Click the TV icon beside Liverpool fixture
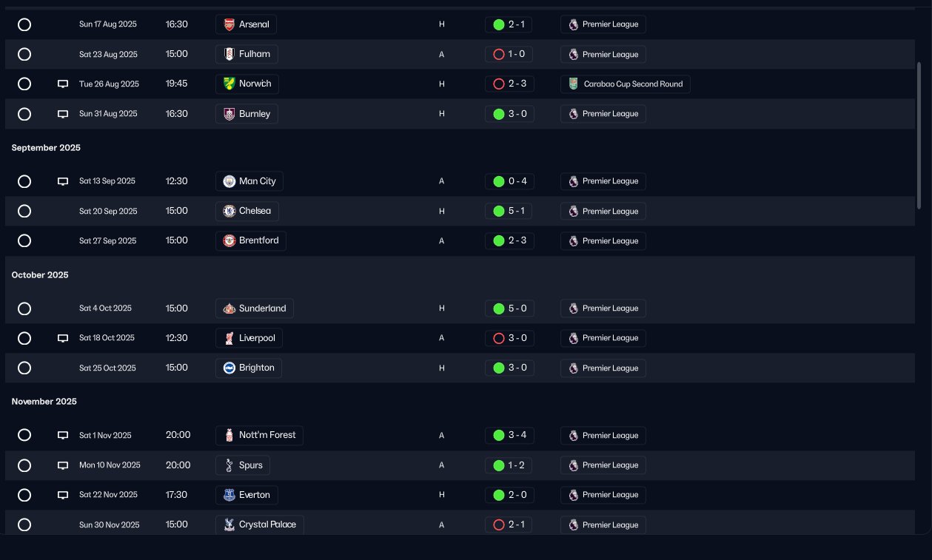Image resolution: width=932 pixels, height=560 pixels. [x=63, y=338]
